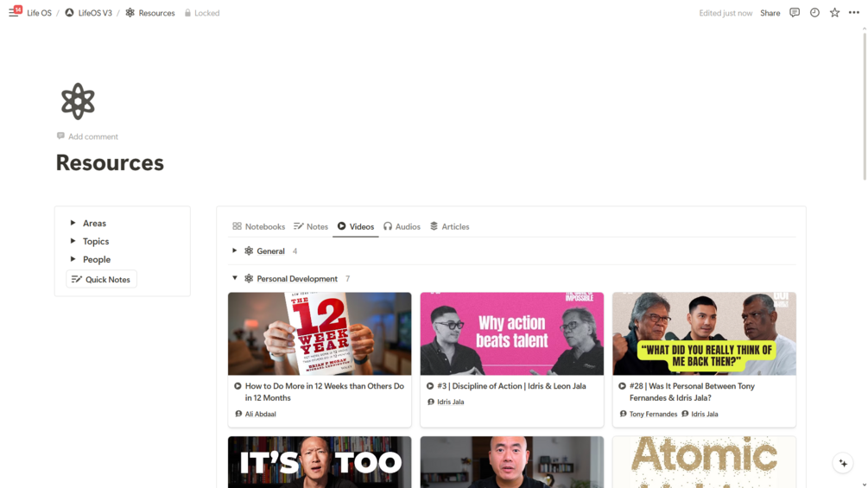Screen dimensions: 868x488
Task: Open the 'What did you really think' thumbnail
Action: coord(704,333)
